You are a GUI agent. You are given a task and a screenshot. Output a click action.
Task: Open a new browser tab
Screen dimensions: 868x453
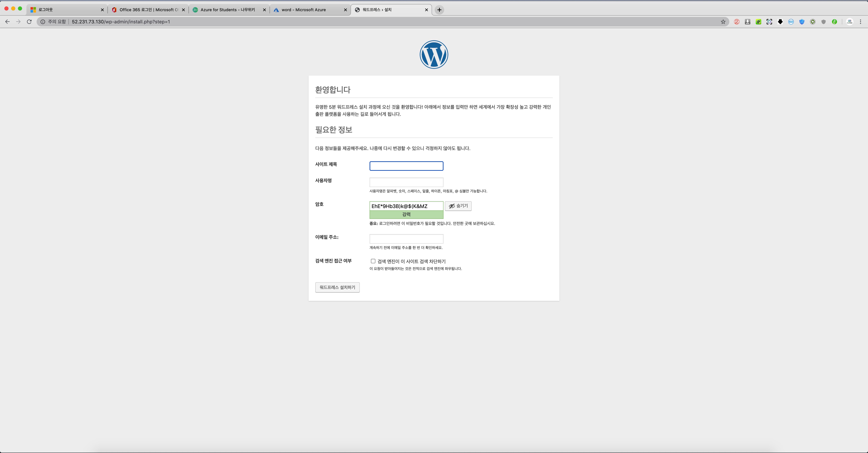point(439,10)
